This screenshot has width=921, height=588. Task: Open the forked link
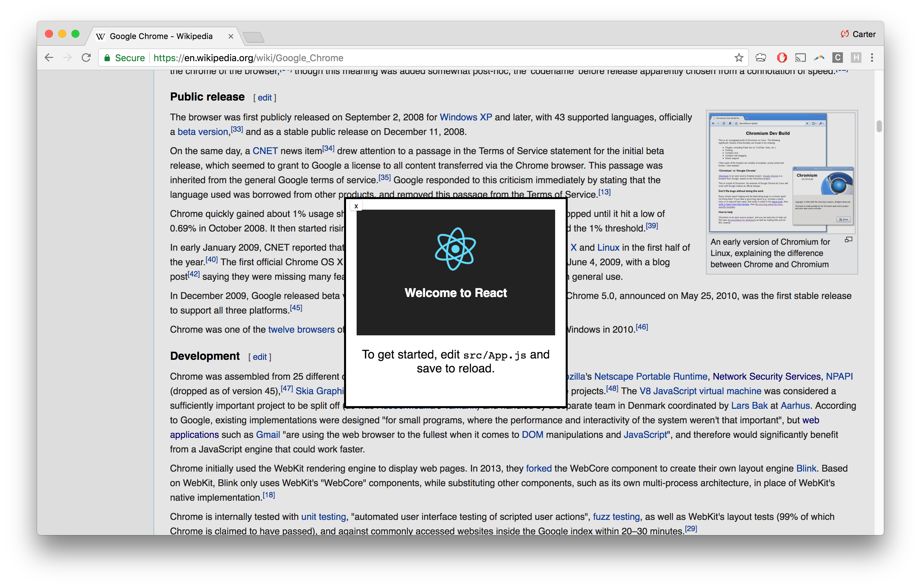tap(539, 468)
